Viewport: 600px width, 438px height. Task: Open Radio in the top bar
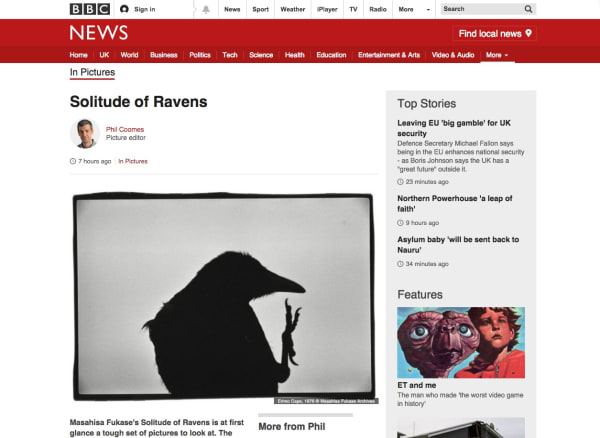tap(378, 9)
